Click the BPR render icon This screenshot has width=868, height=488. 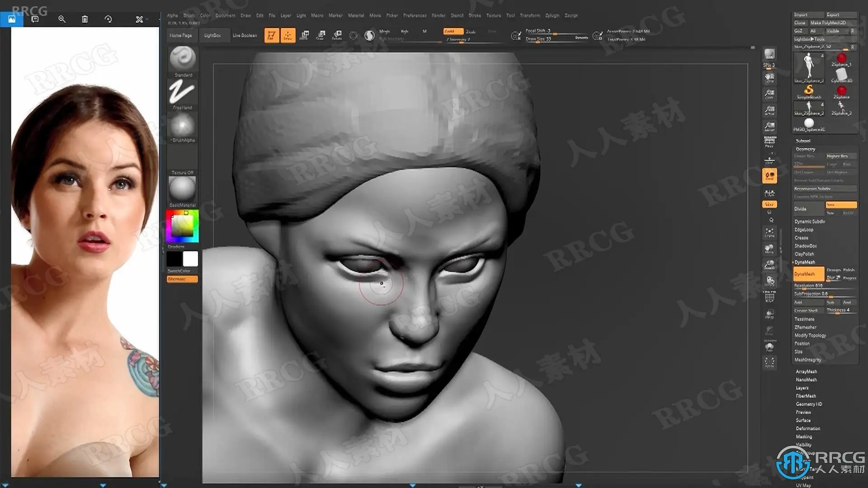(769, 55)
